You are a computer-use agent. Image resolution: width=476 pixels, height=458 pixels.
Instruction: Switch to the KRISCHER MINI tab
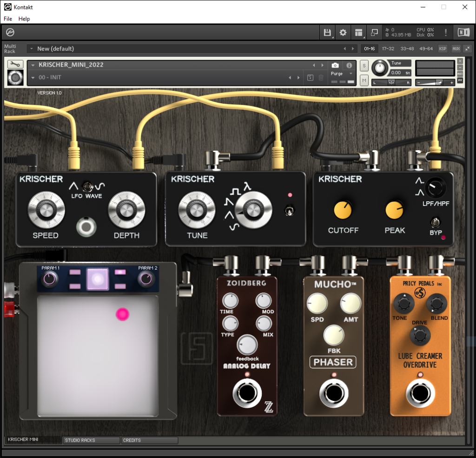[x=33, y=439]
